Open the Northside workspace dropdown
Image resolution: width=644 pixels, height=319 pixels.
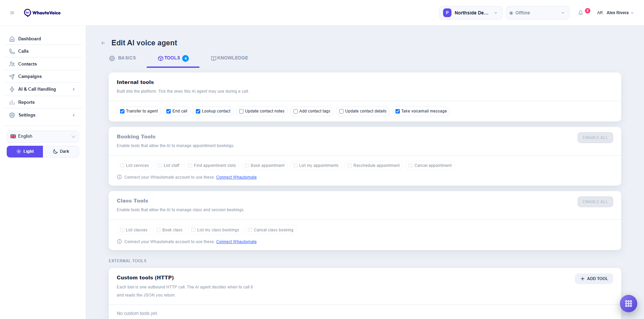tap(471, 13)
